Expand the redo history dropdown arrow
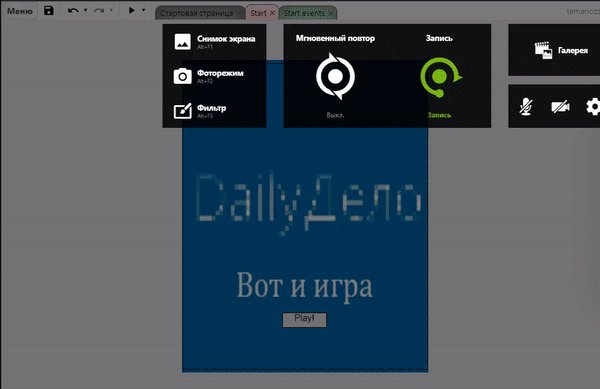Screen dimensions: 600x389 (x=111, y=10)
